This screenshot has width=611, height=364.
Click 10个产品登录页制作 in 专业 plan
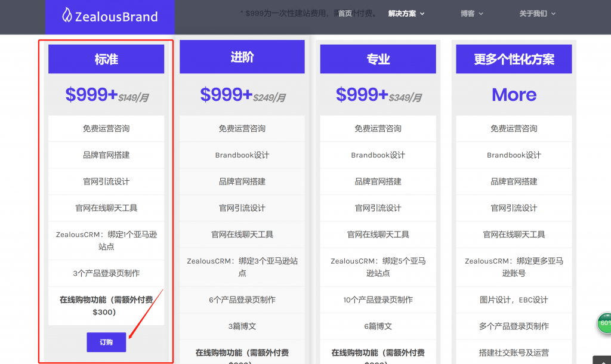tap(378, 300)
